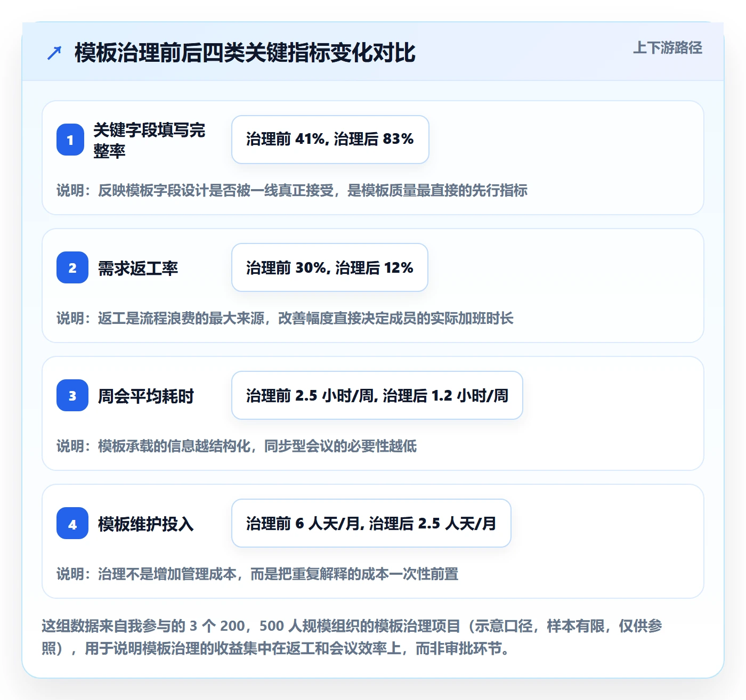Screen dimensions: 746x700
Task: Click the number 2 badge
Action: (x=72, y=267)
